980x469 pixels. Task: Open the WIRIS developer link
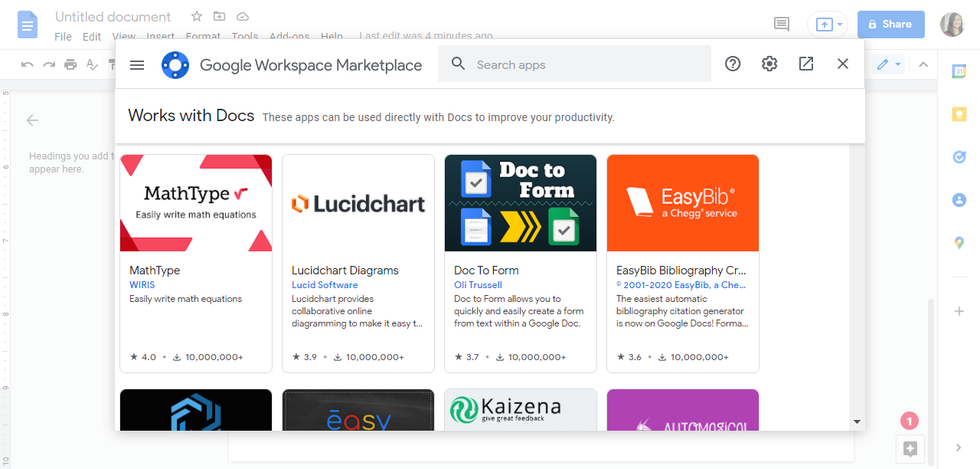142,285
